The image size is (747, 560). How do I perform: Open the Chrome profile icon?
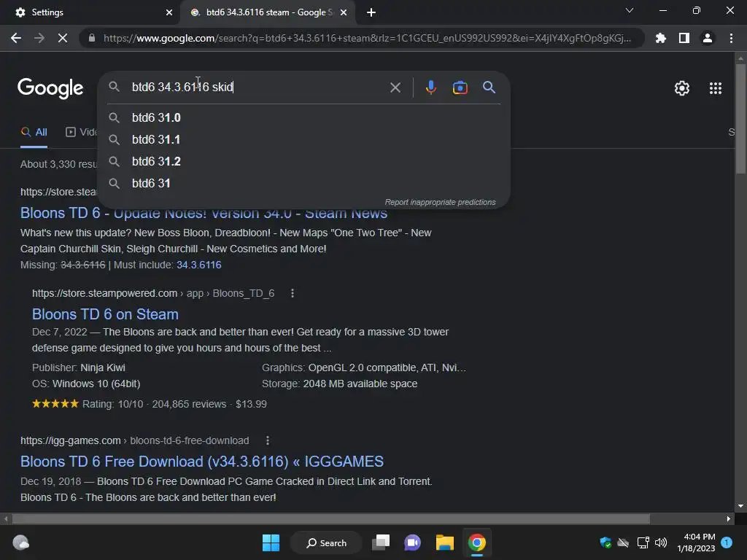(708, 38)
